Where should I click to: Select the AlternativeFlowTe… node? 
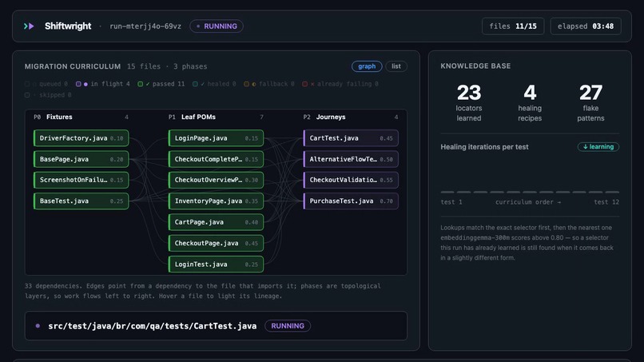pyautogui.click(x=351, y=159)
